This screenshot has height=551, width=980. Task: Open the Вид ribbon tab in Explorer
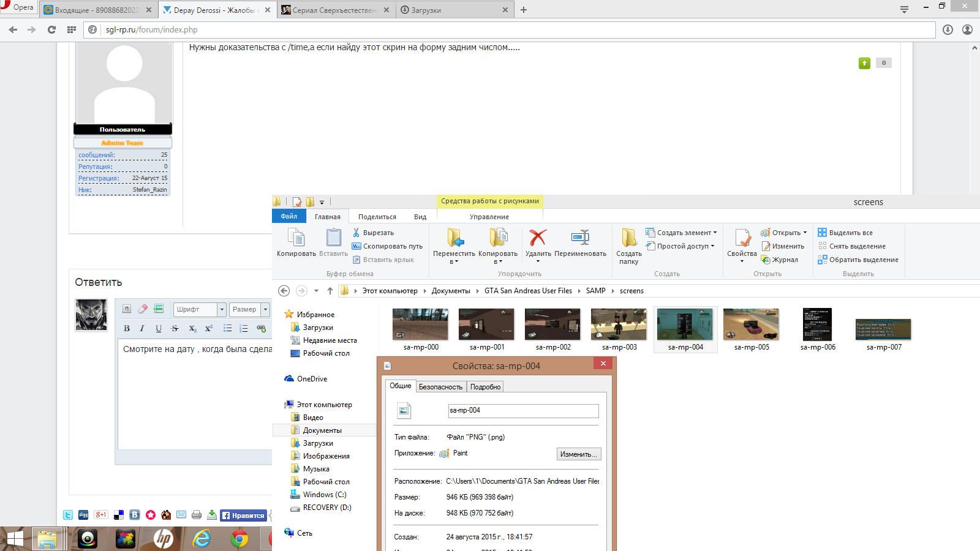pyautogui.click(x=420, y=217)
